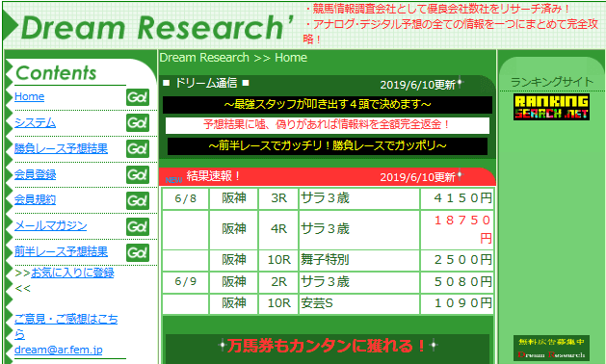Screen dimensions: 606x364
Task: Click the Go! button beside 会員登録
Action: point(138,174)
